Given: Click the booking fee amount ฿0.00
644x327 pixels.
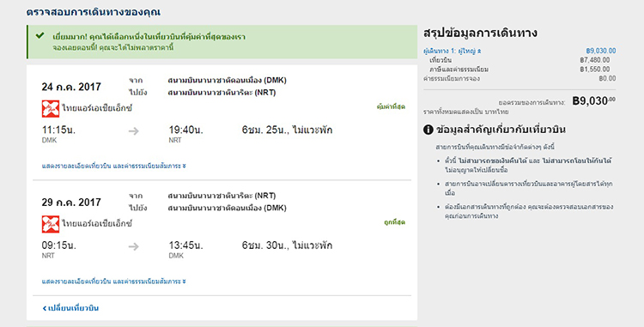Looking at the screenshot, I should pos(607,78).
